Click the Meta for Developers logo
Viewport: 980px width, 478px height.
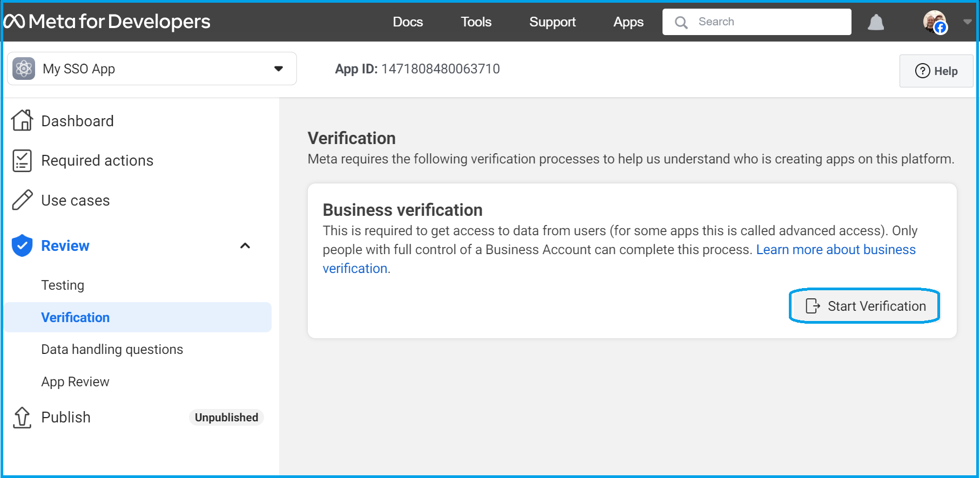pyautogui.click(x=107, y=22)
